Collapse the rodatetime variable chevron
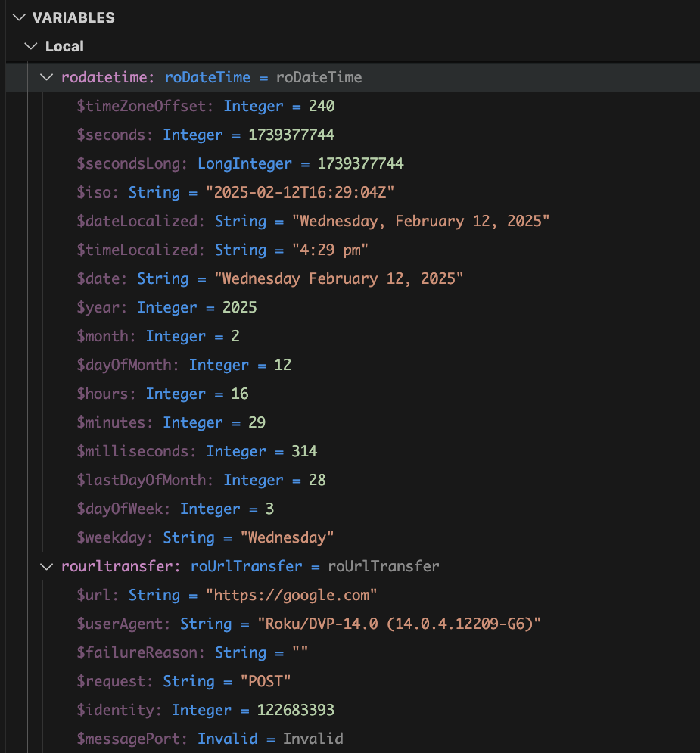The height and width of the screenshot is (753, 700). coord(47,77)
